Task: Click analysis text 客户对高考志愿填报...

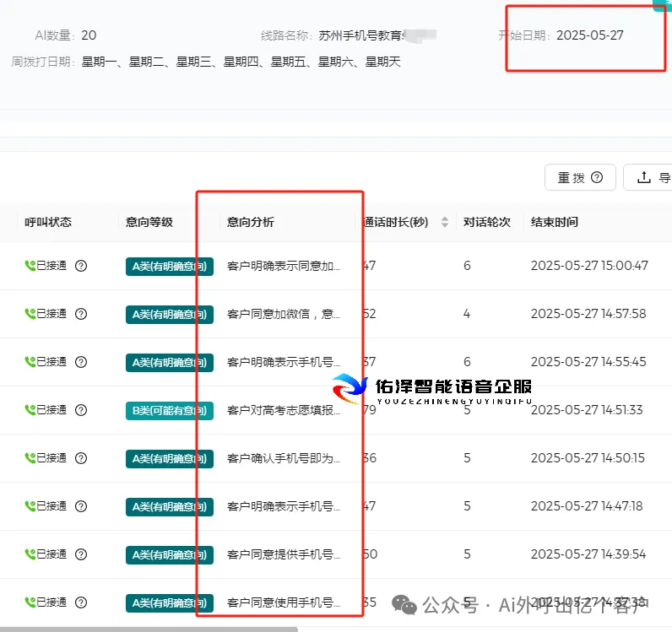Action: (x=284, y=410)
